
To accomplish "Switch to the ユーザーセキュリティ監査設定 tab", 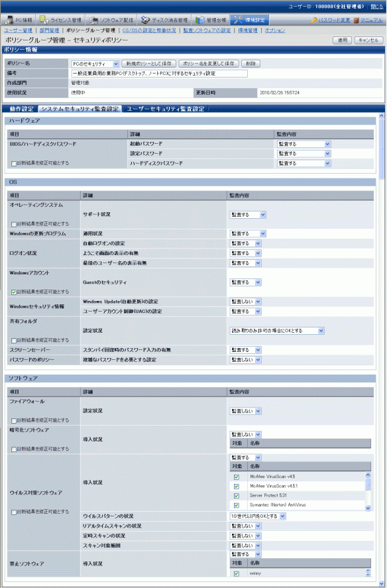I will click(x=166, y=109).
